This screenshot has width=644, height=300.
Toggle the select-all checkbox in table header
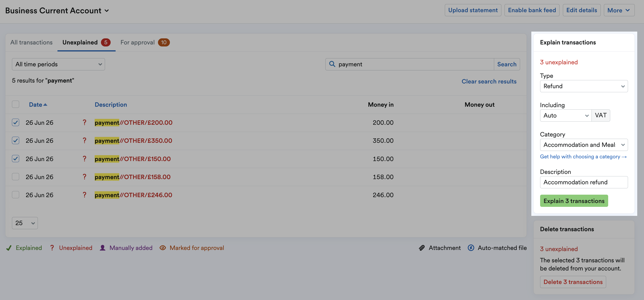[16, 104]
